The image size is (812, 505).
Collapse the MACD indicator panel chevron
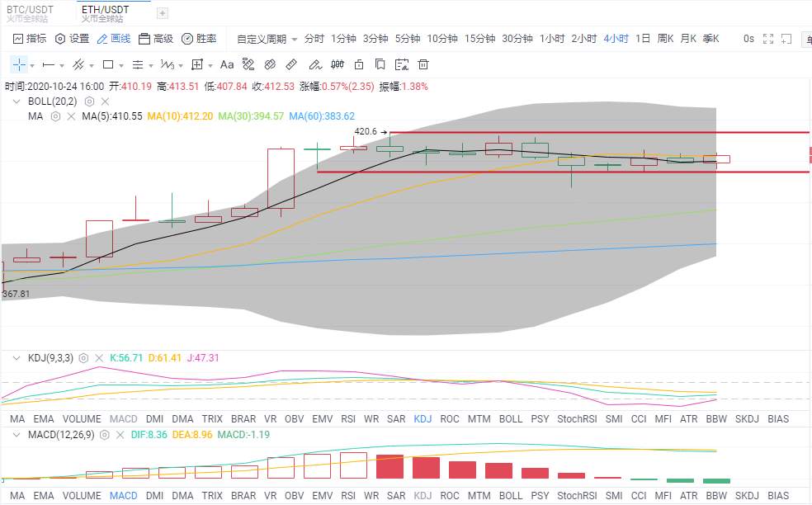[16, 435]
